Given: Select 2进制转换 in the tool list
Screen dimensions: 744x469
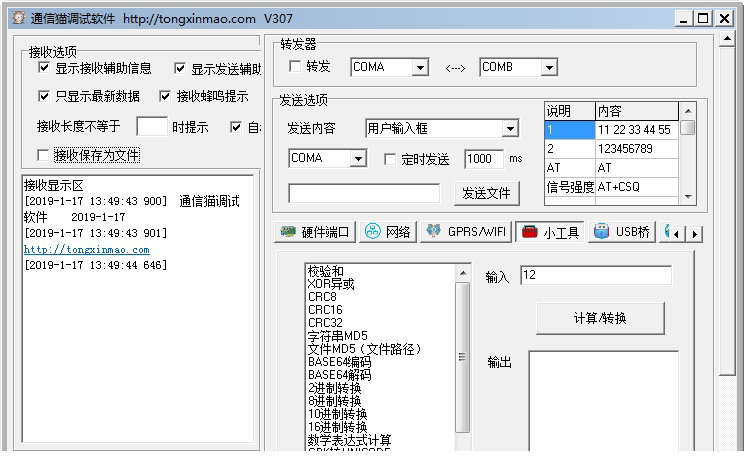Looking at the screenshot, I should (335, 388).
